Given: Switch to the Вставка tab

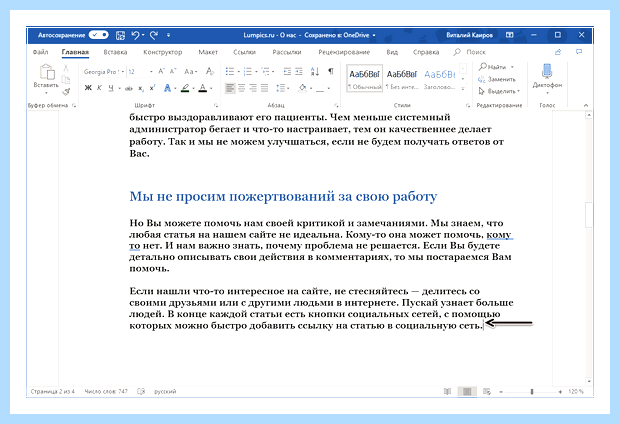Looking at the screenshot, I should click(x=115, y=52).
